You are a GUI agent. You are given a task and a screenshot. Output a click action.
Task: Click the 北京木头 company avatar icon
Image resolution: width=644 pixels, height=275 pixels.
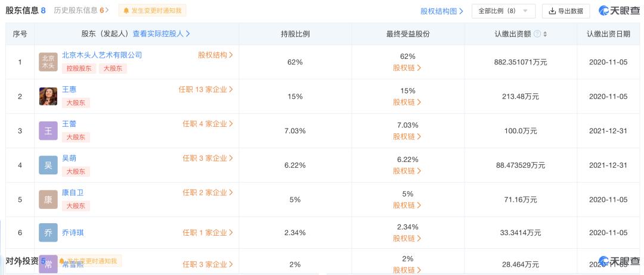pyautogui.click(x=48, y=62)
